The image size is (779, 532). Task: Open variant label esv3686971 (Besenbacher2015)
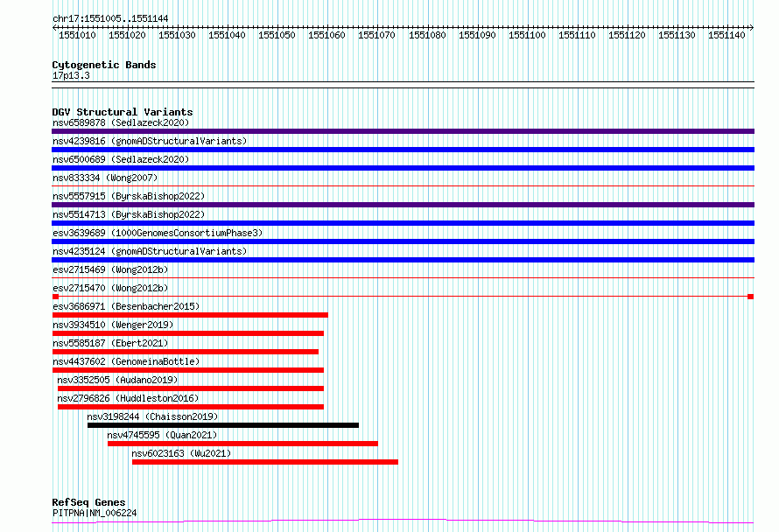tap(126, 306)
